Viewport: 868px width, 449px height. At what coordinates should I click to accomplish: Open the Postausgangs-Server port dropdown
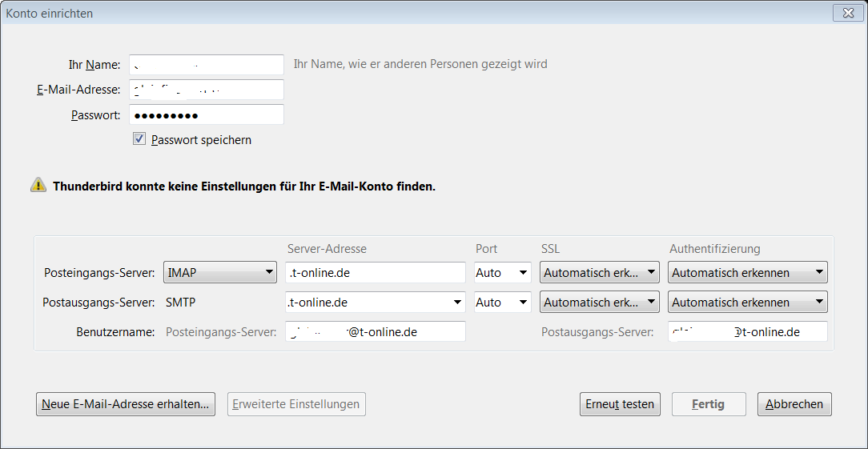pyautogui.click(x=503, y=302)
